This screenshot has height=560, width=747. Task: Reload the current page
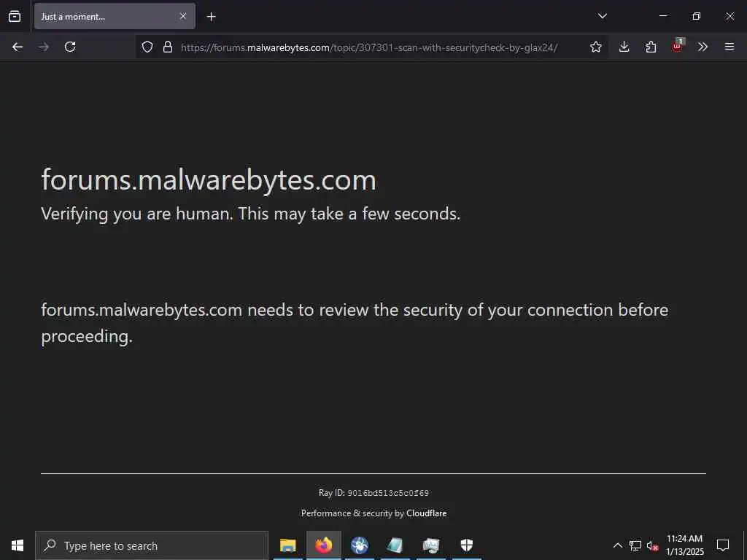point(70,47)
